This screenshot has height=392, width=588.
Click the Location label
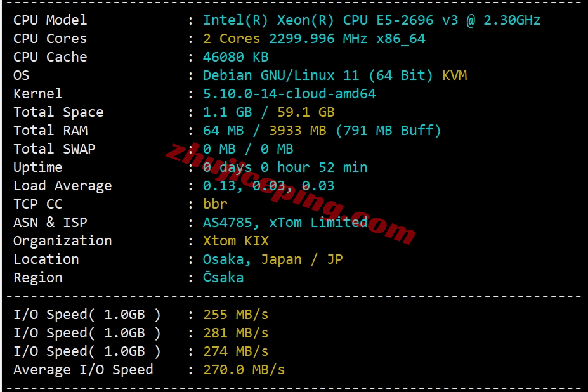tap(46, 259)
